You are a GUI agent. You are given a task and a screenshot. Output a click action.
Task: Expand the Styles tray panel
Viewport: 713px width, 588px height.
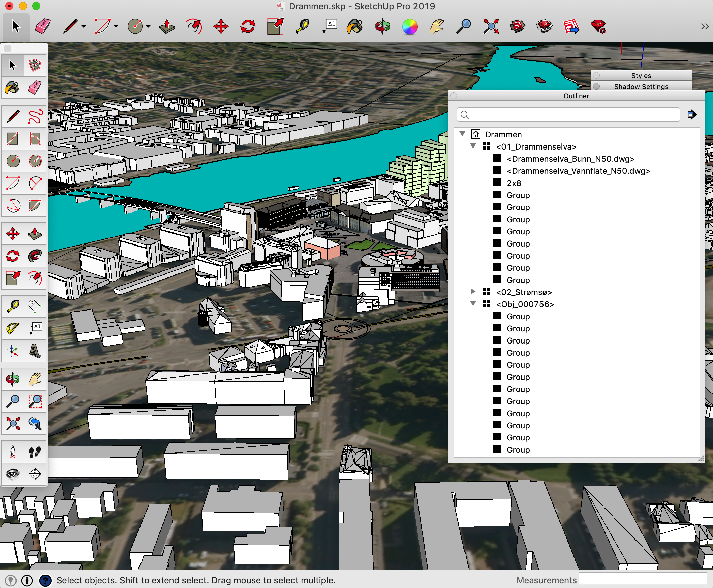coord(641,75)
